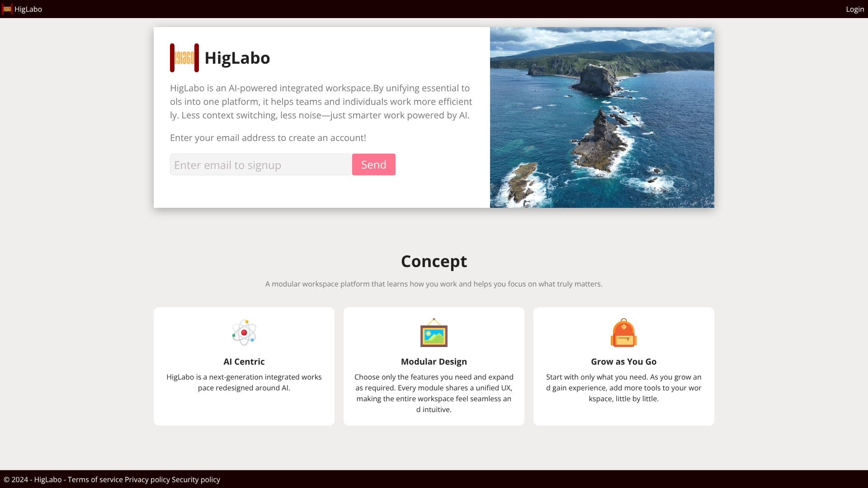Click the 'Modular Design' card title
868x488 pixels.
434,361
